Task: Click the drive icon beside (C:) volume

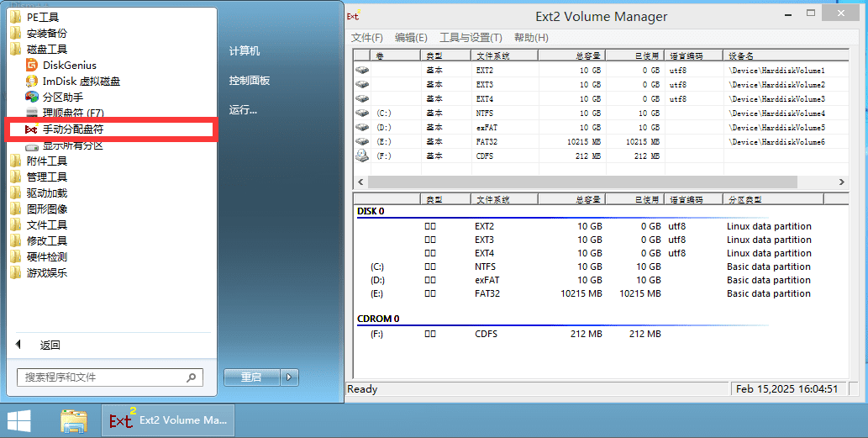Action: [x=362, y=113]
